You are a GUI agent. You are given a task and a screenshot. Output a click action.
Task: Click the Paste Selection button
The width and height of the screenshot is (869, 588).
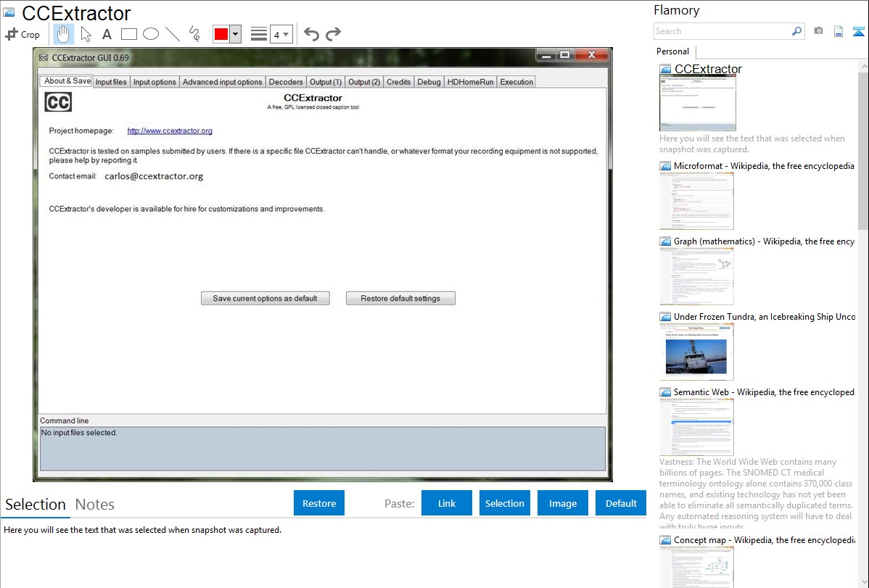[504, 503]
